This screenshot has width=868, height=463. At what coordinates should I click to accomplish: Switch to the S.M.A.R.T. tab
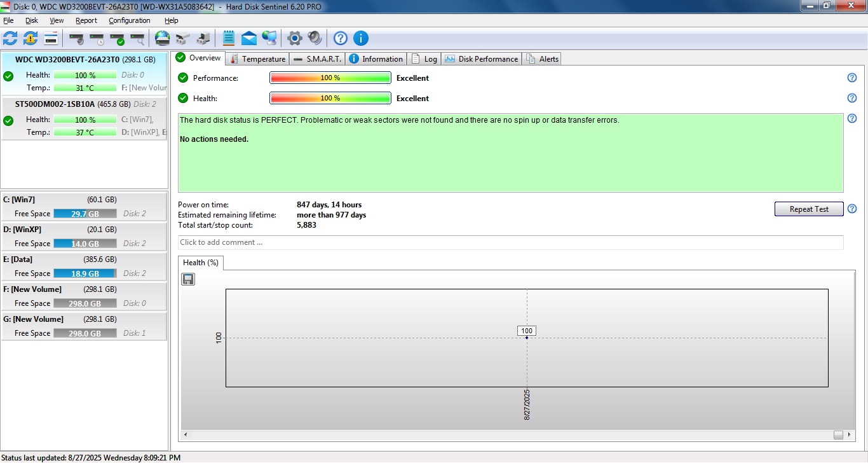click(x=318, y=59)
